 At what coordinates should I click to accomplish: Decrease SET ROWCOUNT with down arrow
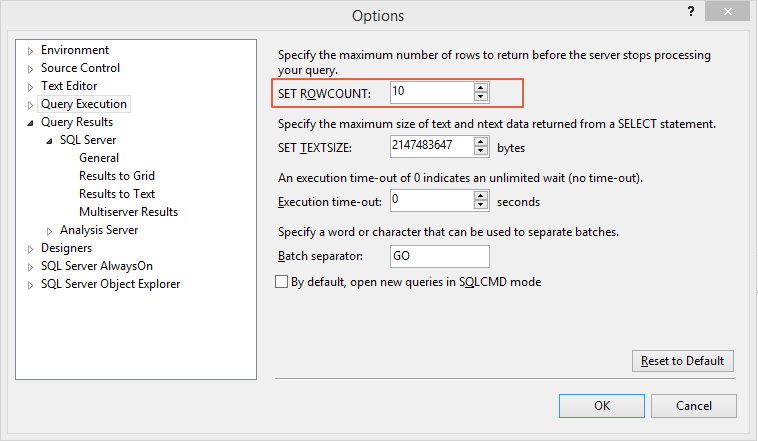(481, 97)
